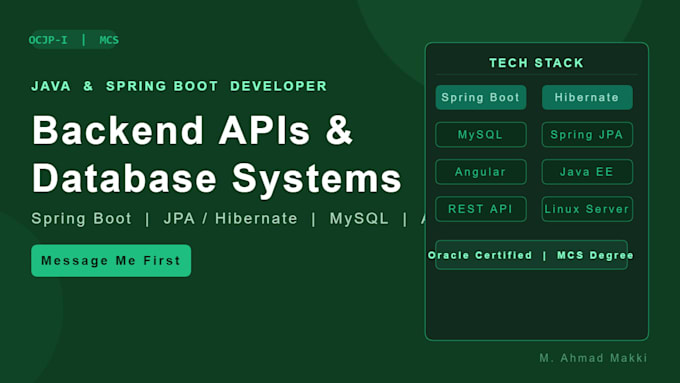The width and height of the screenshot is (680, 383).
Task: Click the TECH STACK heading
Action: [x=536, y=63]
